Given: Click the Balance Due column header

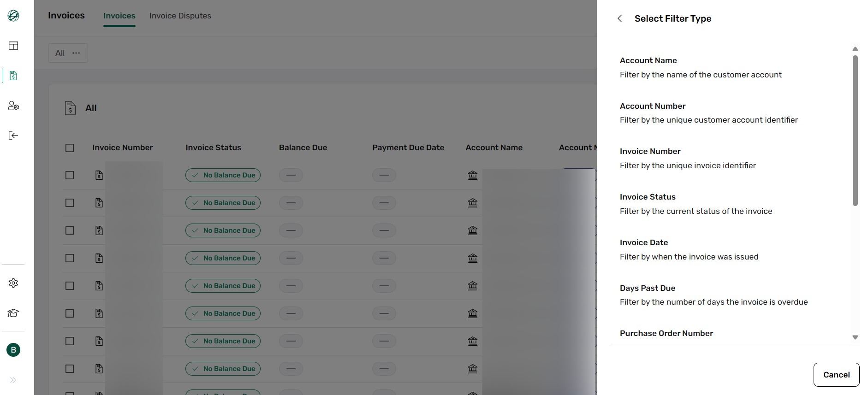Looking at the screenshot, I should [x=303, y=147].
